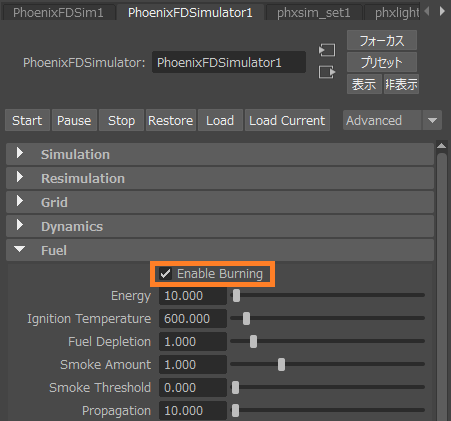Edit the Fuel Depletion value field

(193, 342)
